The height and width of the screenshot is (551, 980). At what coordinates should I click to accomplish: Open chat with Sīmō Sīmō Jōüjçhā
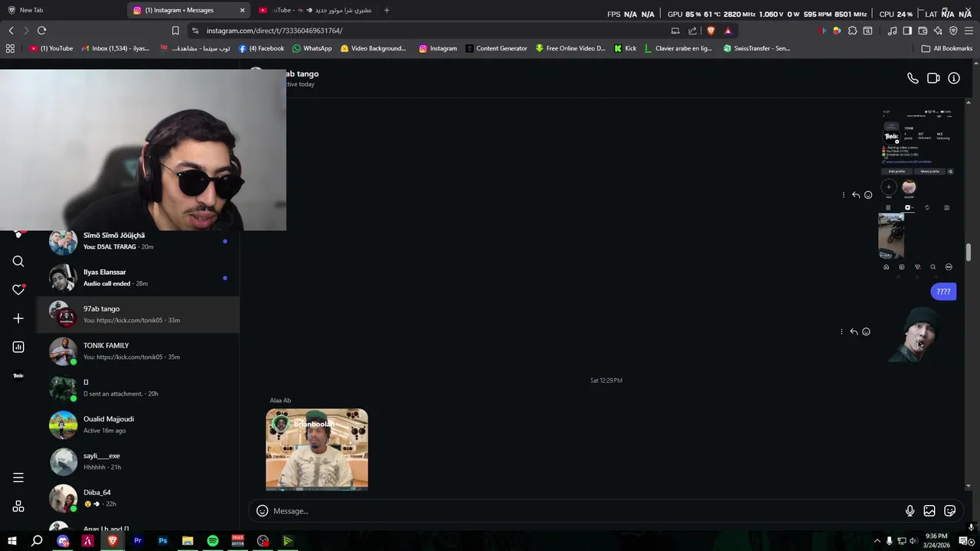coord(138,241)
